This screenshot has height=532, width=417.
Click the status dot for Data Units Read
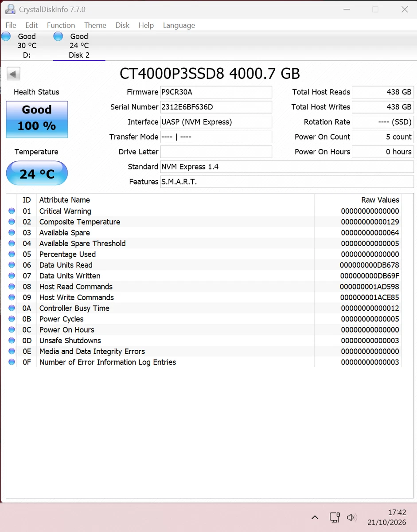[12, 265]
